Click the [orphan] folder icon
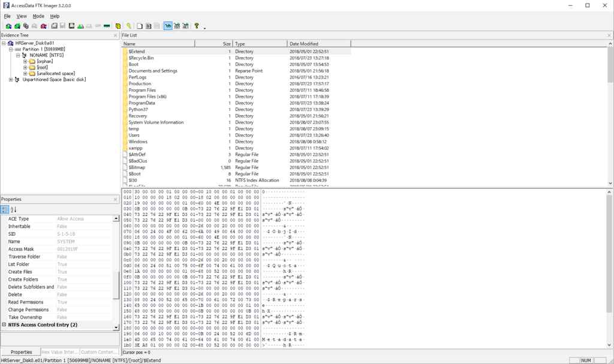Screen dimensions: 614x364 point(32,61)
